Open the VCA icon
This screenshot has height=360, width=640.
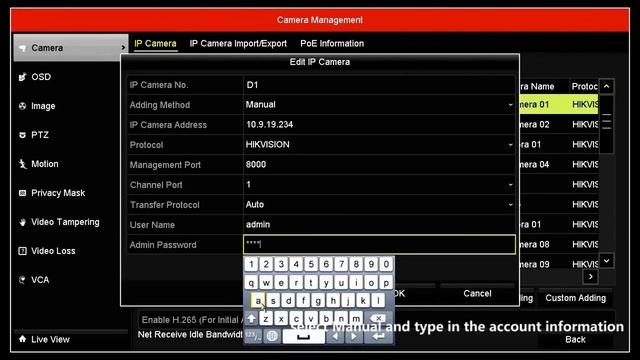(22, 280)
